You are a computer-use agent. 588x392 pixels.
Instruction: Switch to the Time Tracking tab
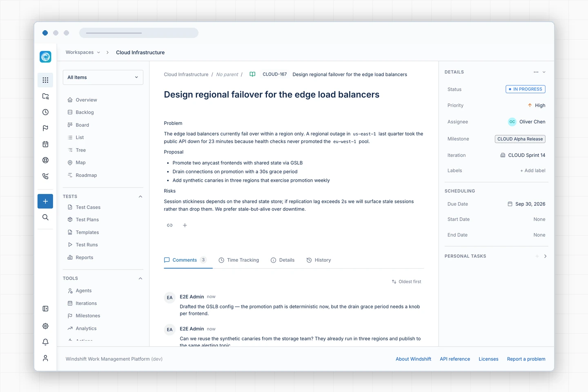pyautogui.click(x=239, y=260)
